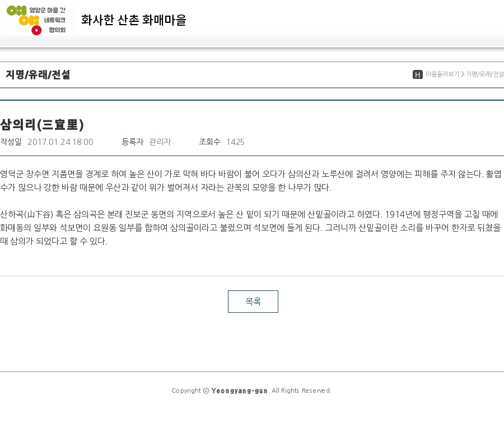Click the 작성일 label
This screenshot has height=428, width=504.
click(x=11, y=142)
